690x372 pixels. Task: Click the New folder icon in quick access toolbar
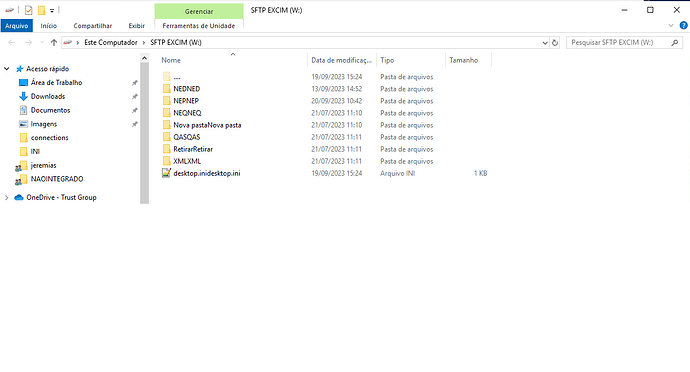pos(41,10)
